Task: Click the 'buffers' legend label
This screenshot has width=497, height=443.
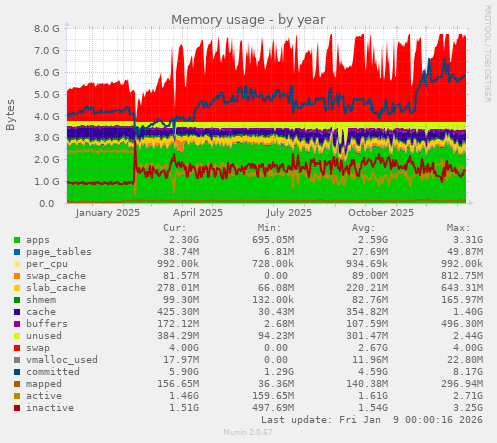Action: 47,324
